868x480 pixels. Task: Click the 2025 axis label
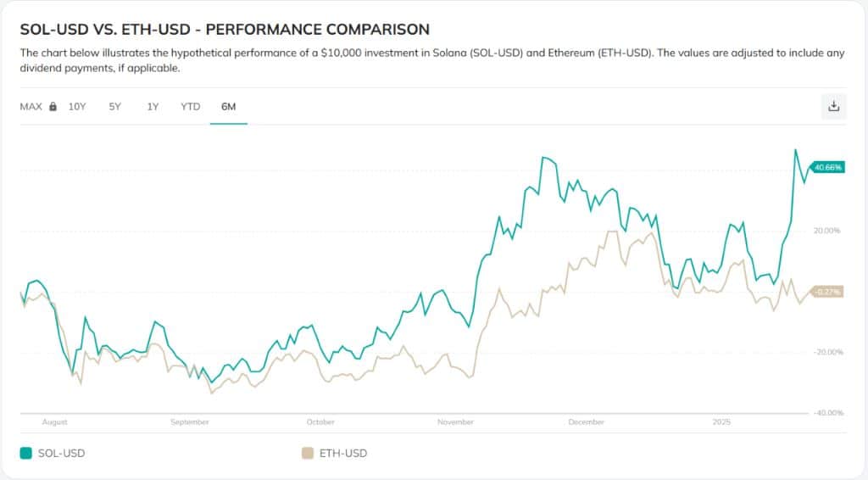(721, 421)
